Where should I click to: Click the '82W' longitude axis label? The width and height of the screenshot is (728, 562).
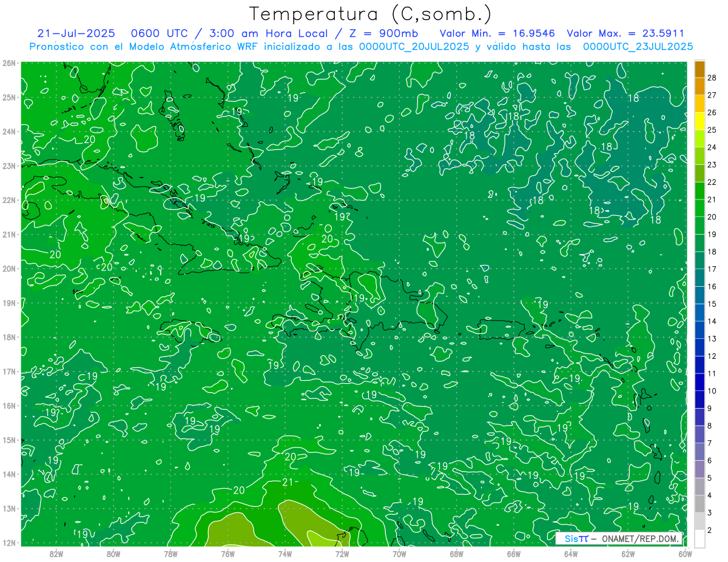56,554
